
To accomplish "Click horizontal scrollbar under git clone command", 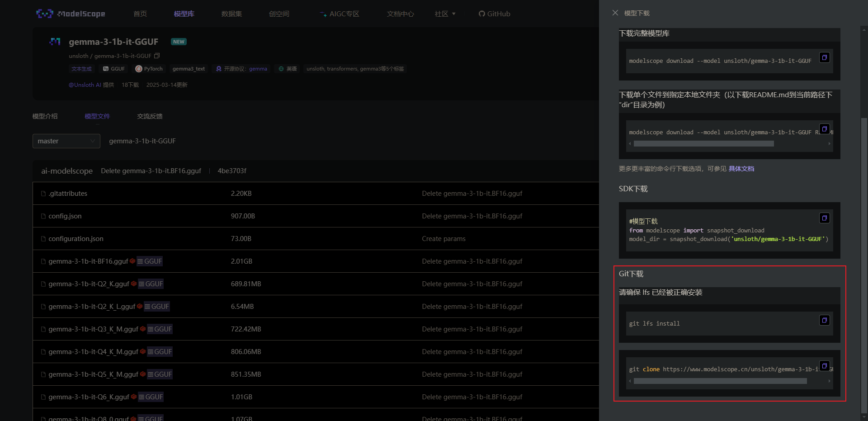I will (x=720, y=381).
